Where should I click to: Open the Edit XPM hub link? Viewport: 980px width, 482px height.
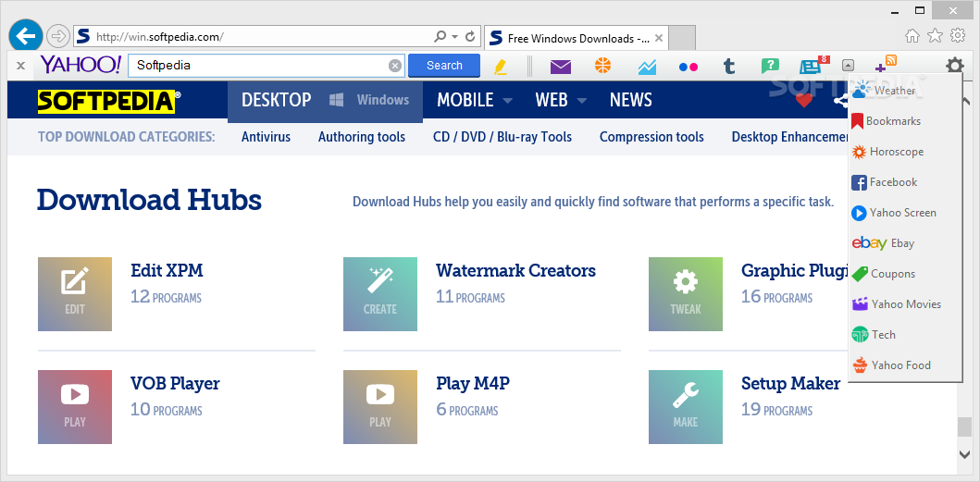(167, 271)
